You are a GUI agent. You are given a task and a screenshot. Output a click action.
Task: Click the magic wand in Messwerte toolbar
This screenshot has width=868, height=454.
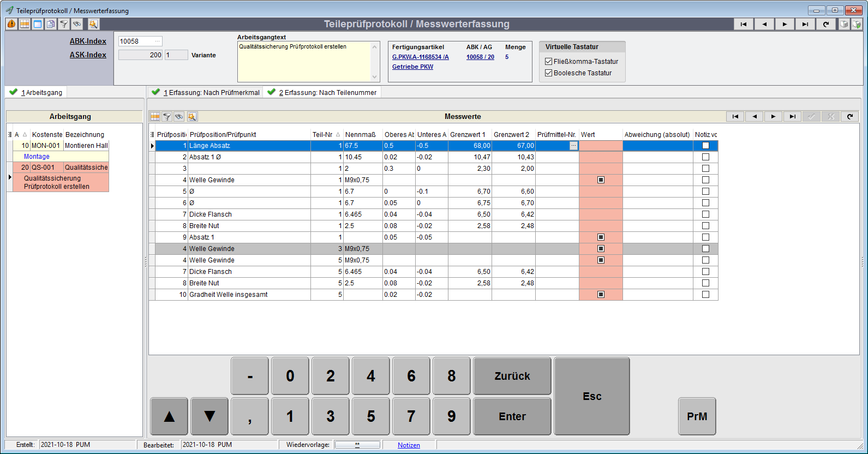192,116
